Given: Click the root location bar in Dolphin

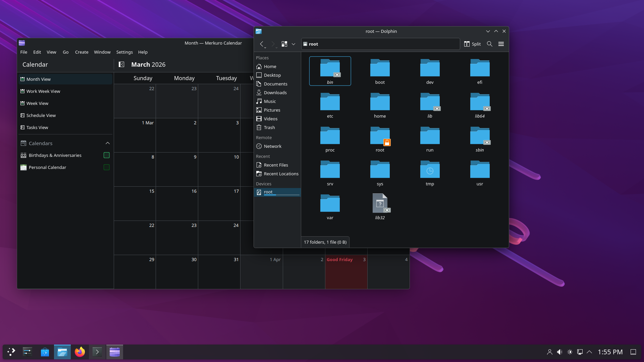Looking at the screenshot, I should (x=380, y=44).
